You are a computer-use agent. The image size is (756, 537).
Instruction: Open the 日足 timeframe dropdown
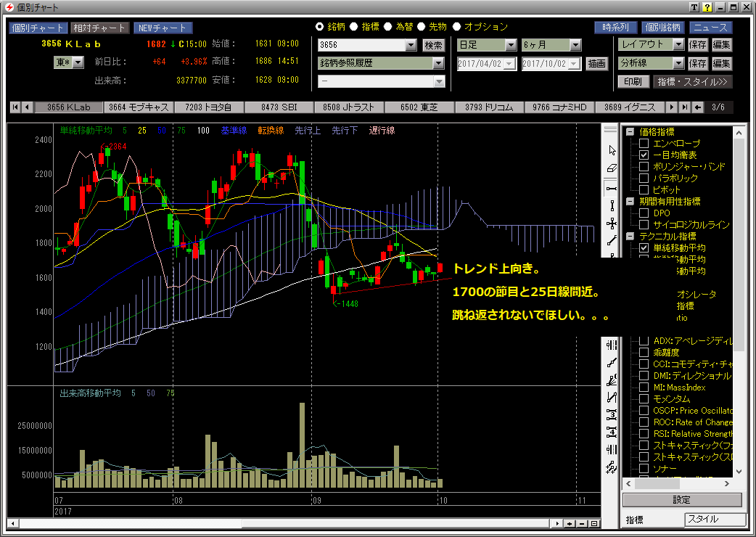511,45
